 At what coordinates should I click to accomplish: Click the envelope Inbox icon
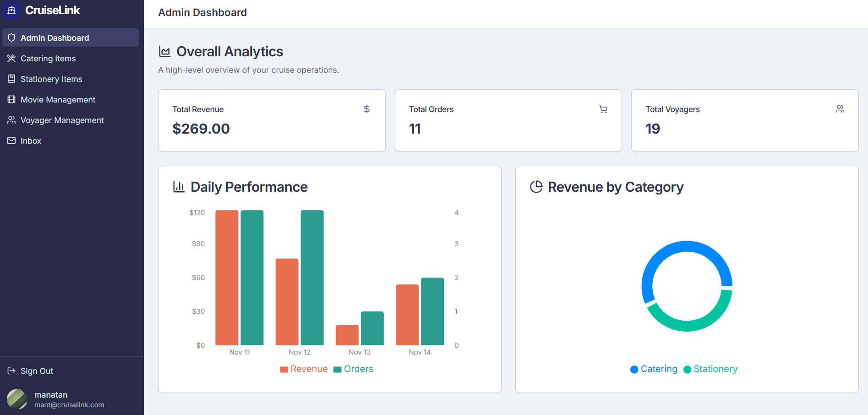(11, 140)
